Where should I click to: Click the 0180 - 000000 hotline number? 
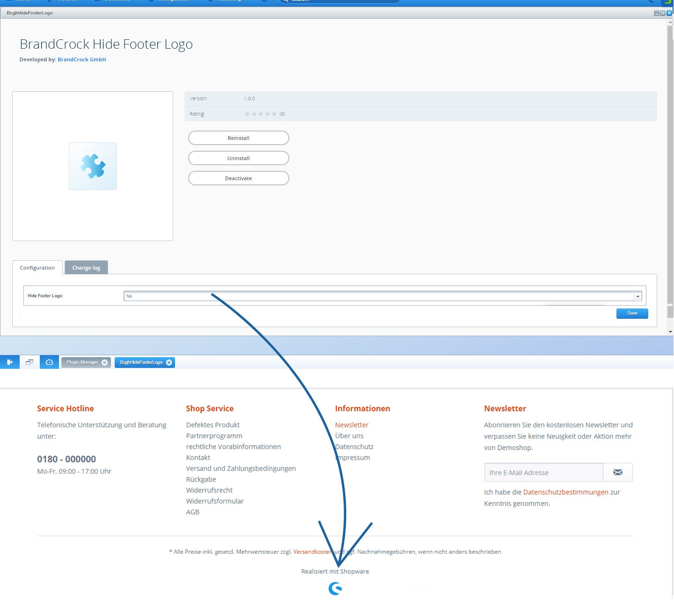point(66,459)
